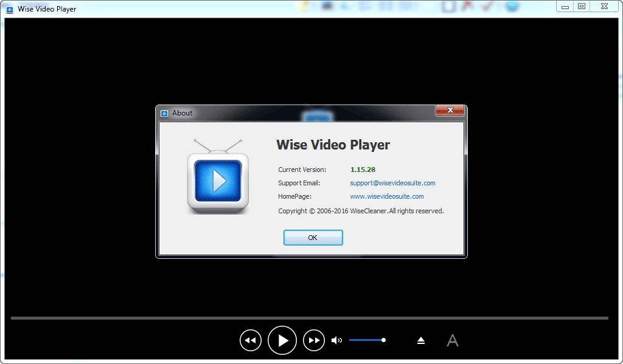Click the copyright WiseCleaner text line
The width and height of the screenshot is (623, 364).
click(361, 211)
